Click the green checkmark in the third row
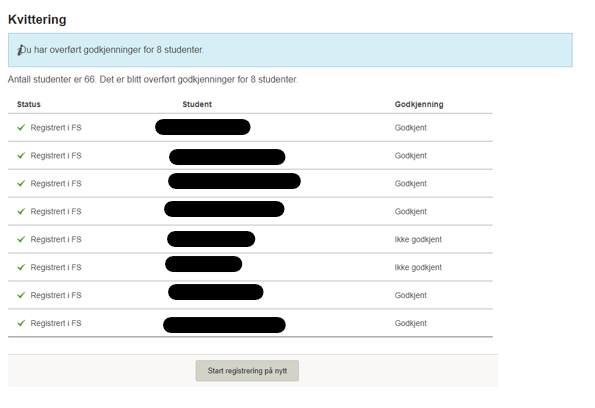595x408 pixels. [x=21, y=183]
